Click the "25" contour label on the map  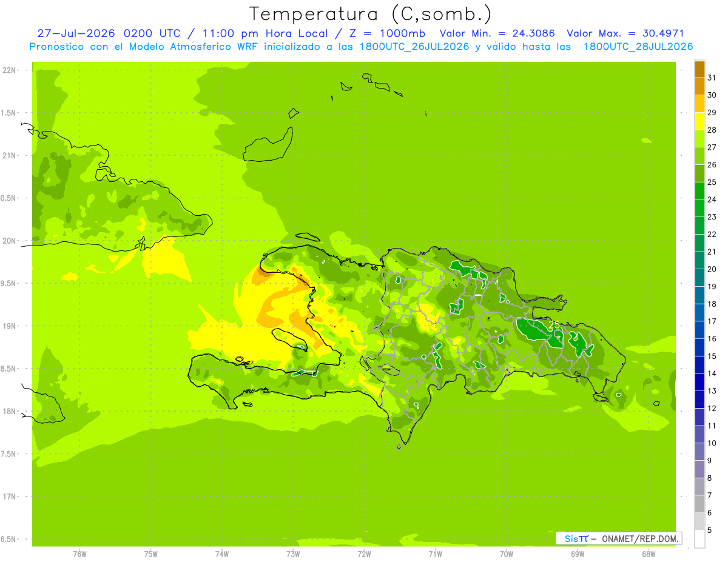point(554,324)
